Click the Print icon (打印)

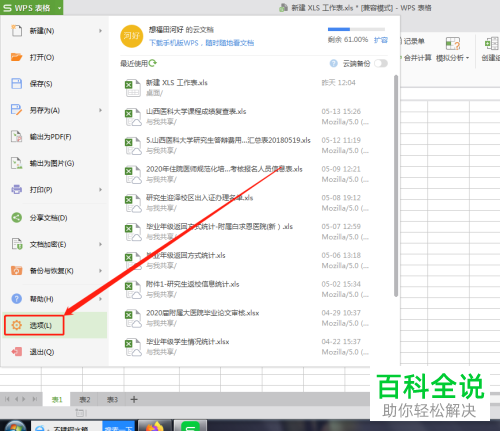(17, 189)
